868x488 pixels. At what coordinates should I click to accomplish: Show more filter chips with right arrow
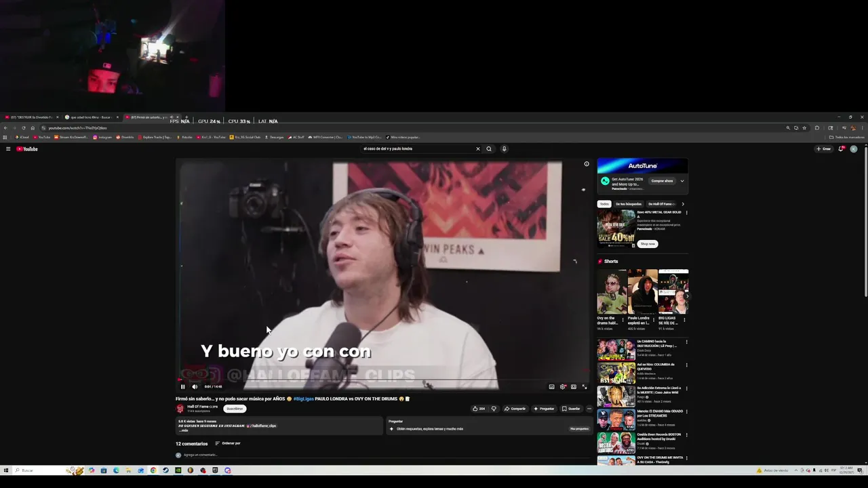tap(683, 204)
